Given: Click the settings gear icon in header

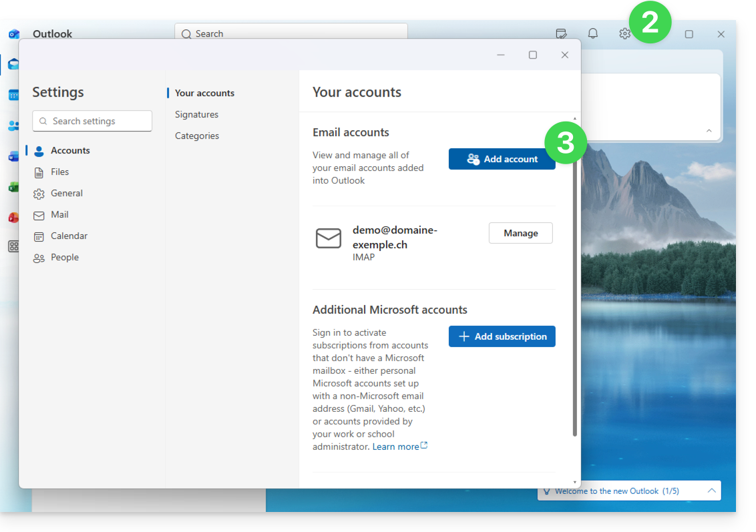Looking at the screenshot, I should click(624, 34).
